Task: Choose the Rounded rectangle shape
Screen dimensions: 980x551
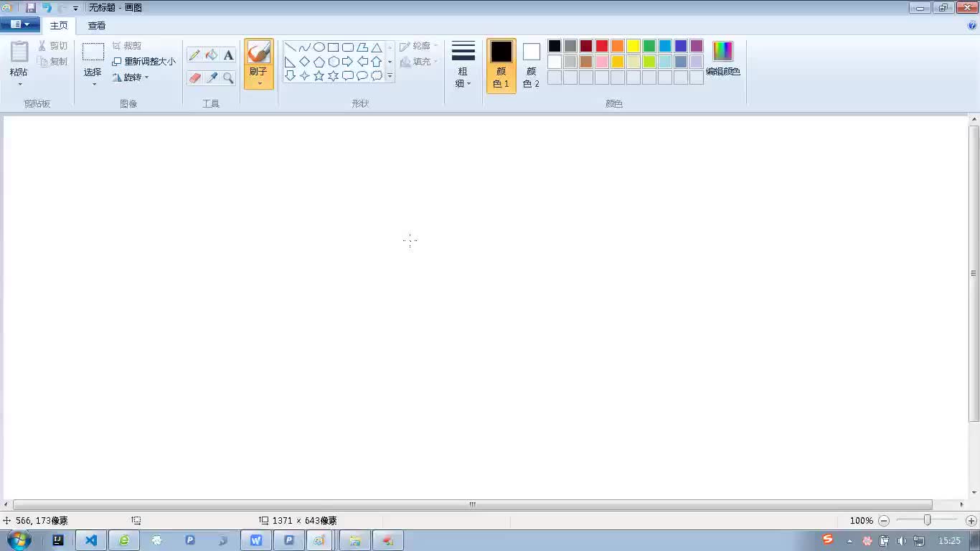Action: [x=348, y=47]
